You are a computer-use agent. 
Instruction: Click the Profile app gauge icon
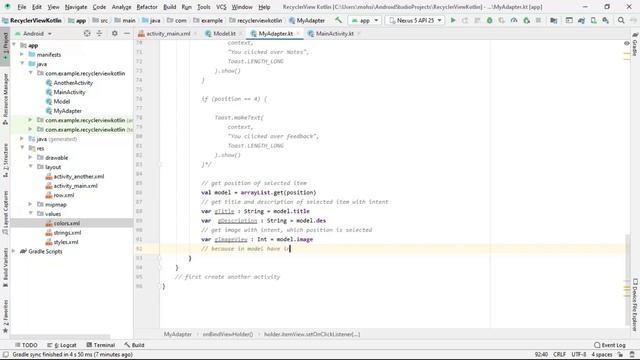point(514,20)
